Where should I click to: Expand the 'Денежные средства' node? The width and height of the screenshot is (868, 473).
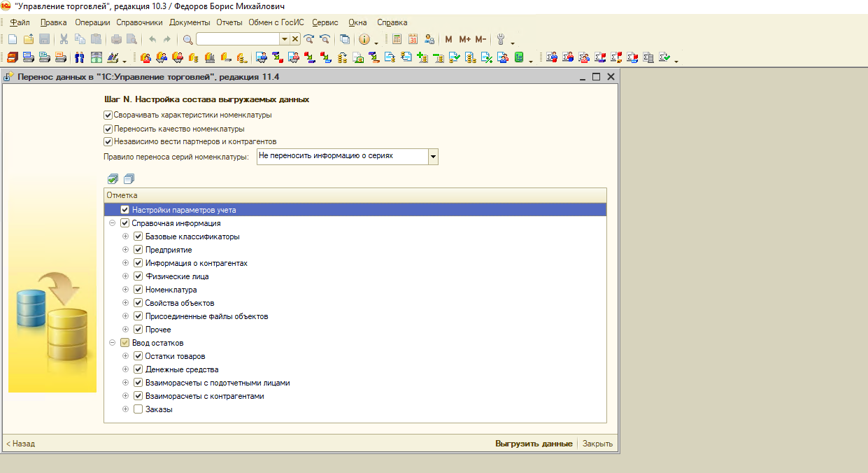tap(126, 369)
